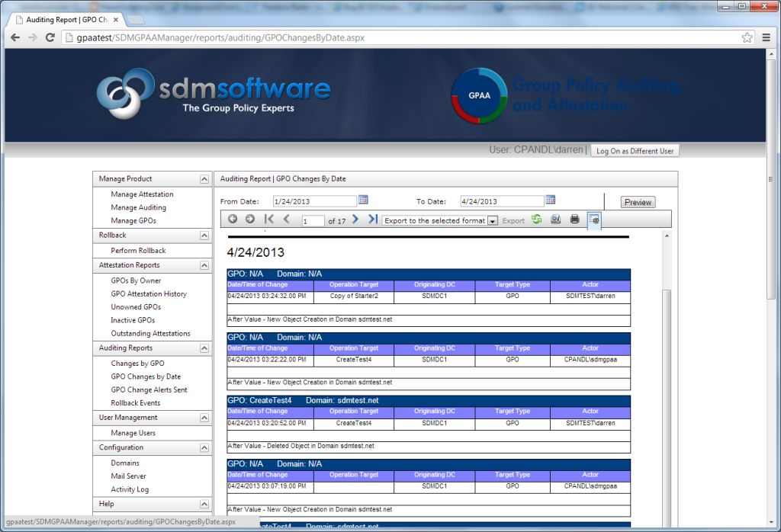
Task: Print the GPO changes report
Action: point(574,218)
